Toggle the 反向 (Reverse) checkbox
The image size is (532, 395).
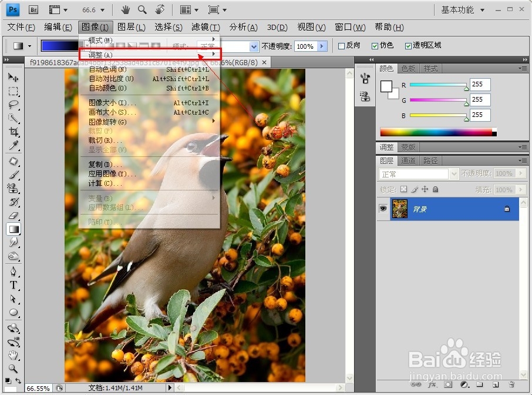tap(342, 46)
